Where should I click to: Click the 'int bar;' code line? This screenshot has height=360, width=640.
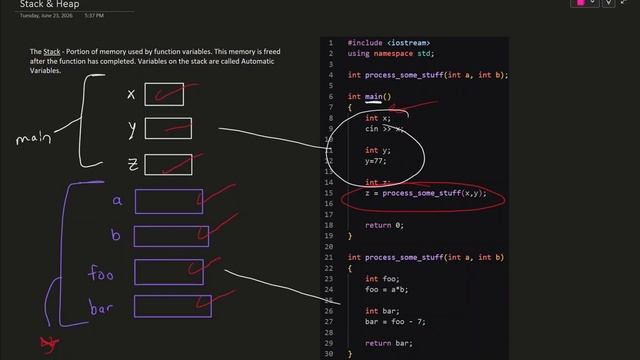pos(382,311)
